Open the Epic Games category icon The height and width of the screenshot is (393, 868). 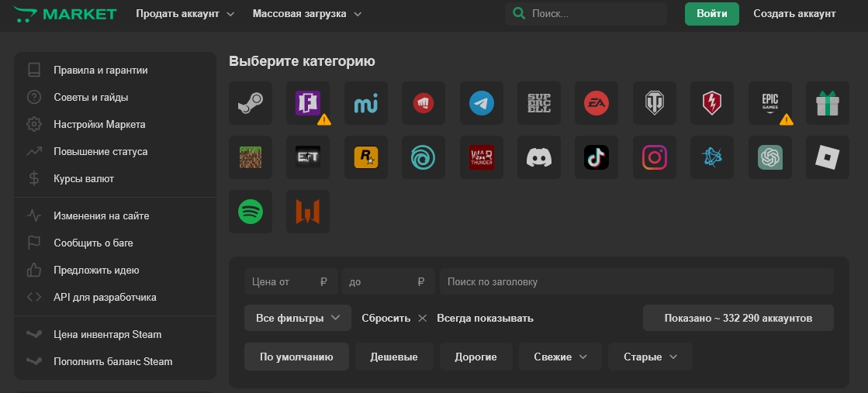770,103
